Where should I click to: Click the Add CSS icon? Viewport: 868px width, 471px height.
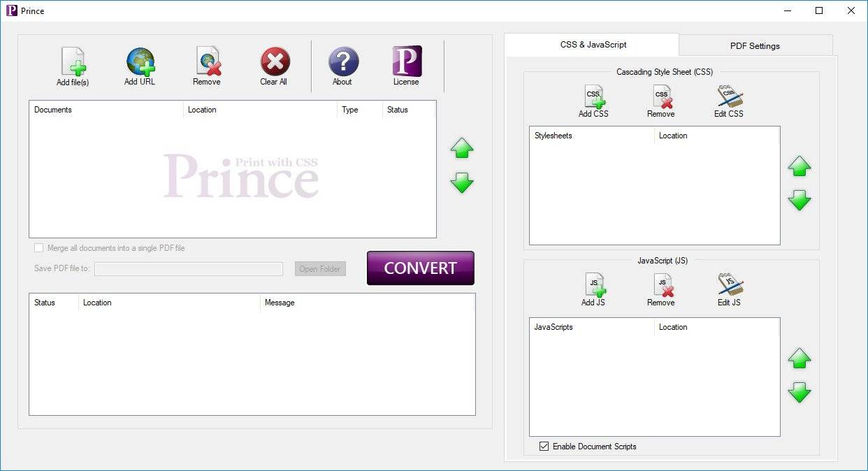593,97
